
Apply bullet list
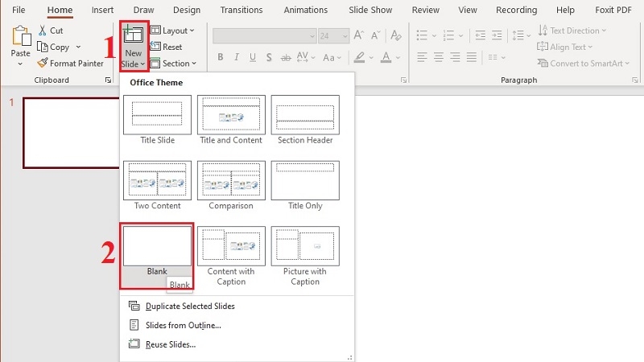pyautogui.click(x=422, y=35)
